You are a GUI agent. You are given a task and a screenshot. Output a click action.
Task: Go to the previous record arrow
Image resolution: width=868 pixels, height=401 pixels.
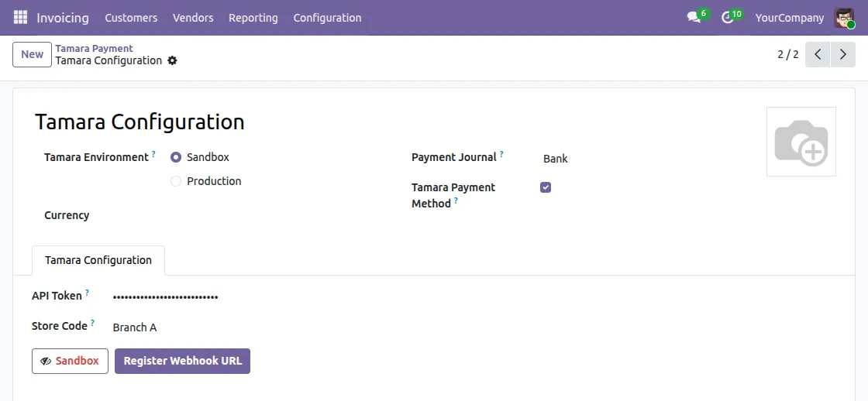[818, 54]
